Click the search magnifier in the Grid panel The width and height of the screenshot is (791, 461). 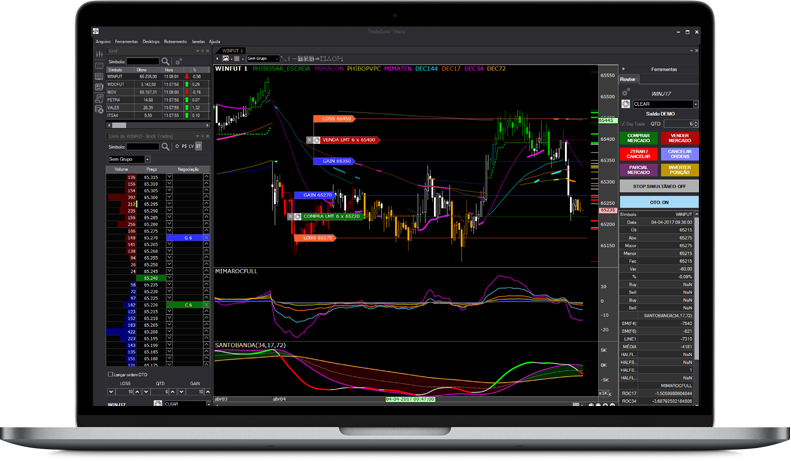165,61
